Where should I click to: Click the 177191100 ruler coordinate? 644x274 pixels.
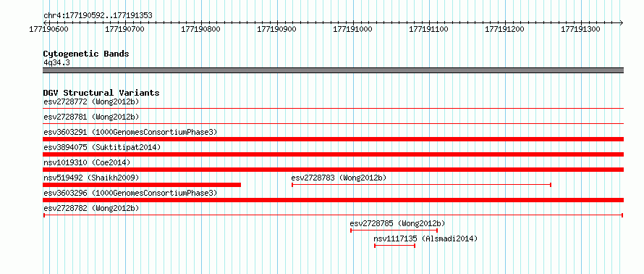tap(429, 29)
